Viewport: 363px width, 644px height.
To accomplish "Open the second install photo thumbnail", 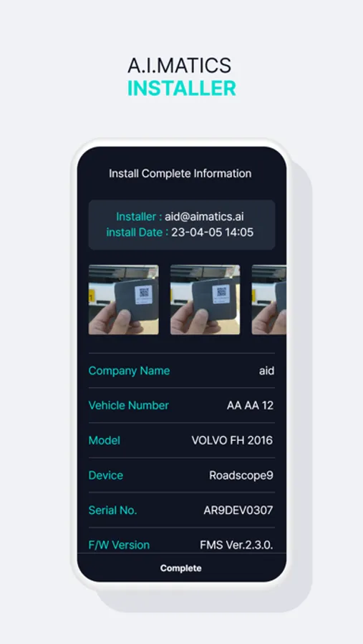I will coord(205,299).
